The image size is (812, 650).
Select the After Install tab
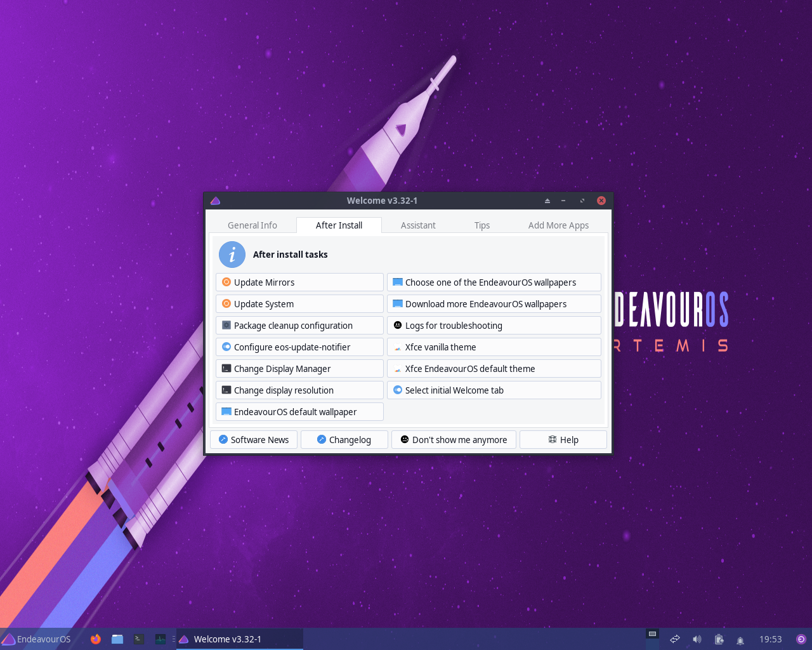tap(339, 225)
